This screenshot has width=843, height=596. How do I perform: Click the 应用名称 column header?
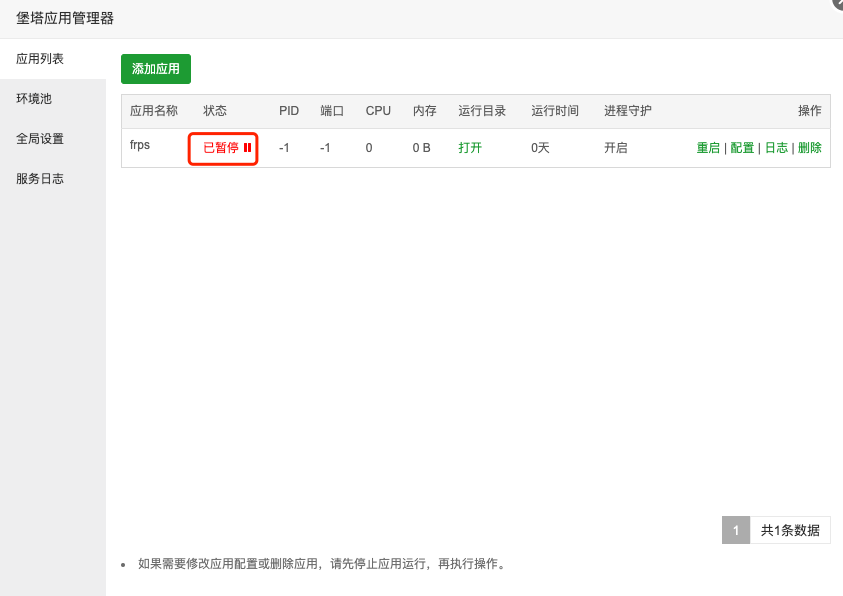[x=154, y=111]
